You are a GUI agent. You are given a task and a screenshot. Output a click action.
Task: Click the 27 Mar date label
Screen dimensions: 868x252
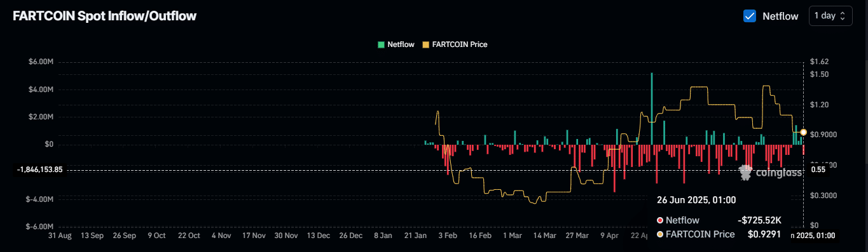tap(577, 235)
